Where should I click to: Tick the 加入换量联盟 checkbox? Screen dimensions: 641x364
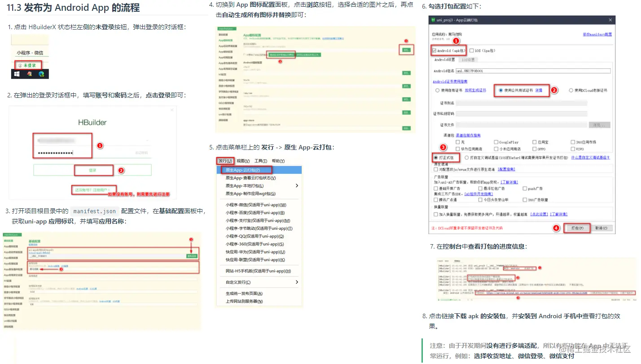pyautogui.click(x=436, y=215)
